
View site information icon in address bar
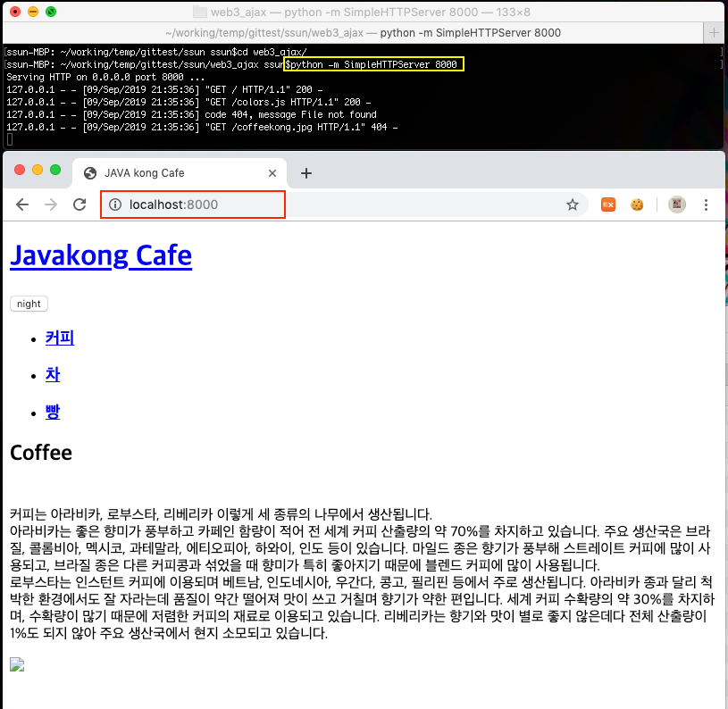click(115, 204)
